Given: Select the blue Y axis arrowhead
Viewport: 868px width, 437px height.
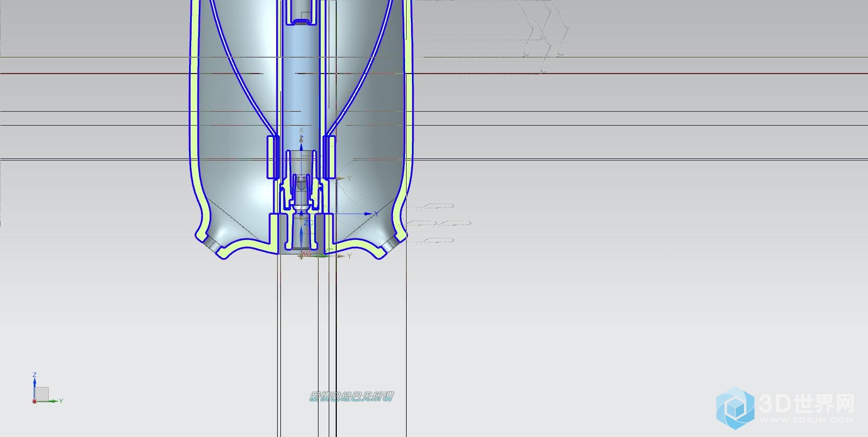Looking at the screenshot, I should click(368, 214).
